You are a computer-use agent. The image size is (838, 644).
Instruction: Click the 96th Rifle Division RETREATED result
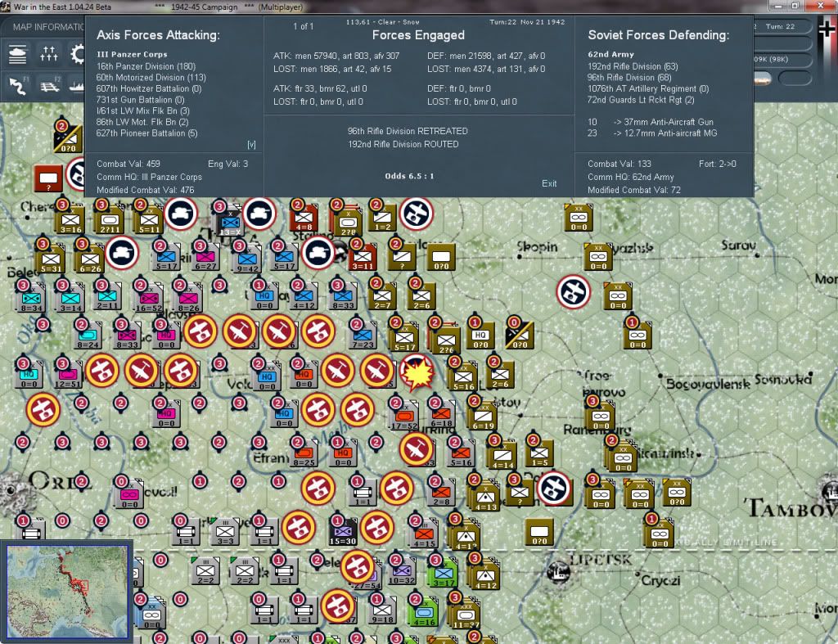click(x=408, y=131)
